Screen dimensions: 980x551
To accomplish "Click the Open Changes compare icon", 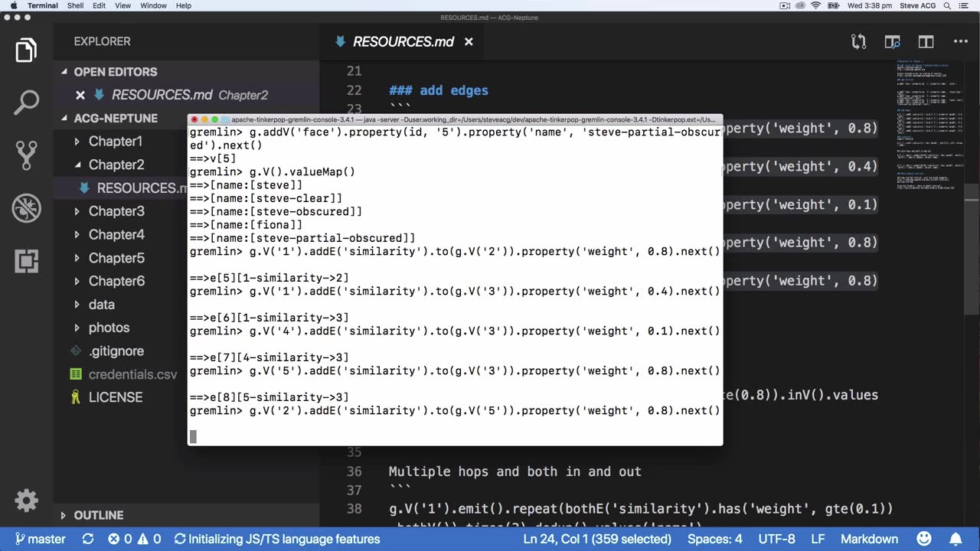I will (x=859, y=42).
